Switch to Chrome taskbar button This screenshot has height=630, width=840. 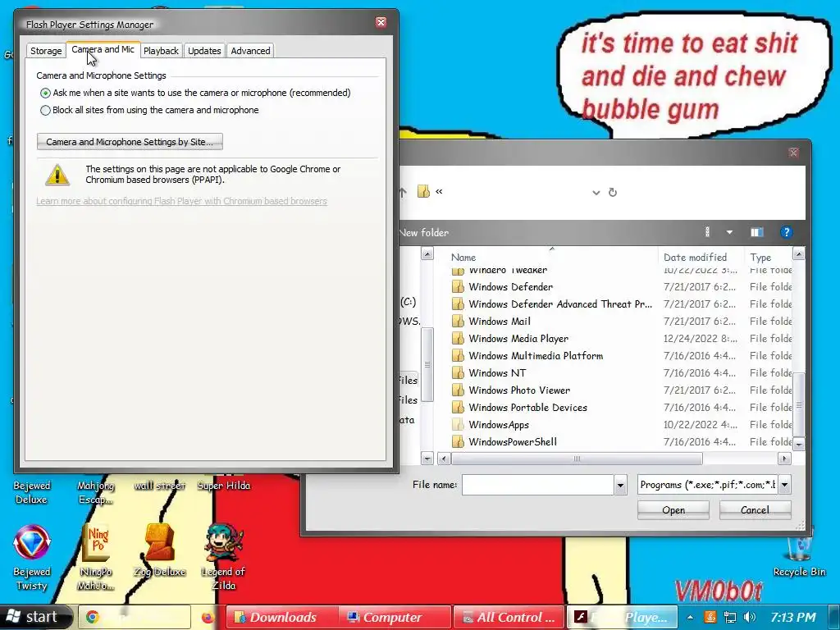(x=135, y=617)
